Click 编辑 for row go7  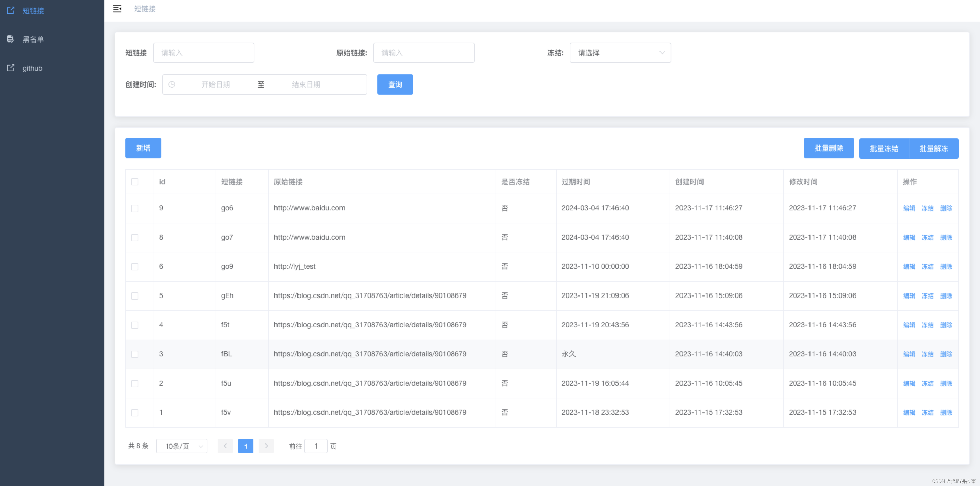pyautogui.click(x=909, y=237)
